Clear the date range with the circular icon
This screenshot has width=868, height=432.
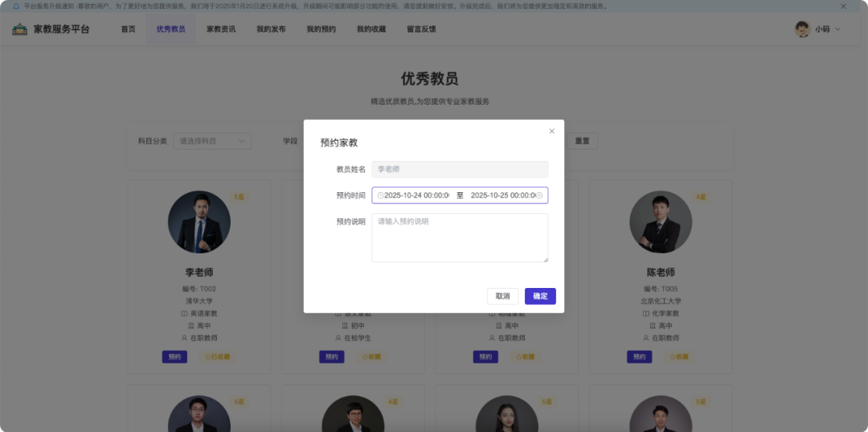539,195
